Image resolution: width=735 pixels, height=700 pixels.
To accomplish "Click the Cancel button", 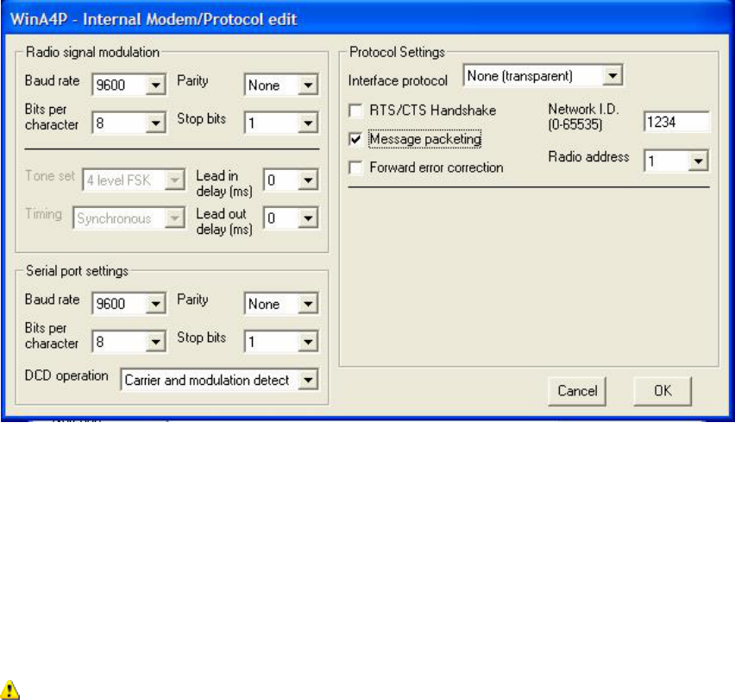I will click(x=576, y=391).
